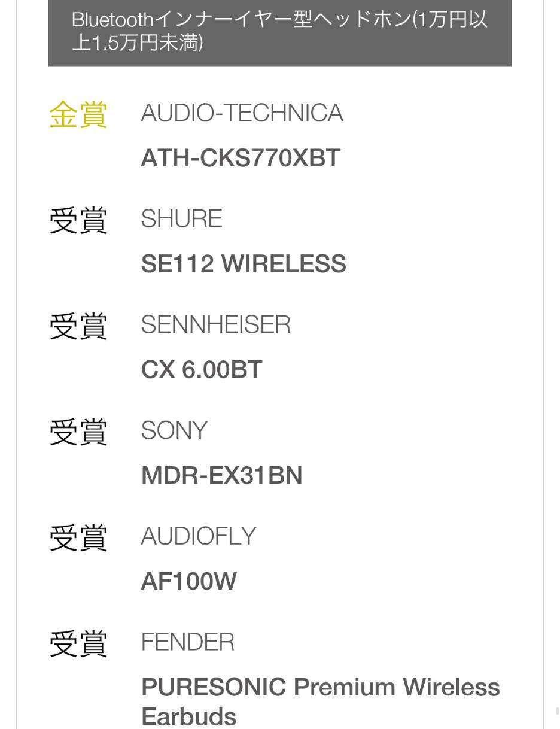Click the 受賞 label beside FENDER
The width and height of the screenshot is (560, 729).
coord(78,644)
